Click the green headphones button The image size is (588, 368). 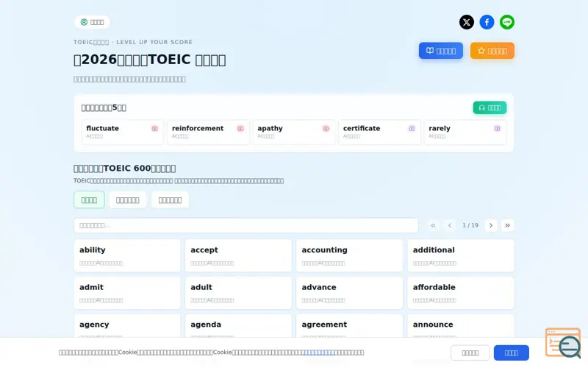pyautogui.click(x=490, y=107)
